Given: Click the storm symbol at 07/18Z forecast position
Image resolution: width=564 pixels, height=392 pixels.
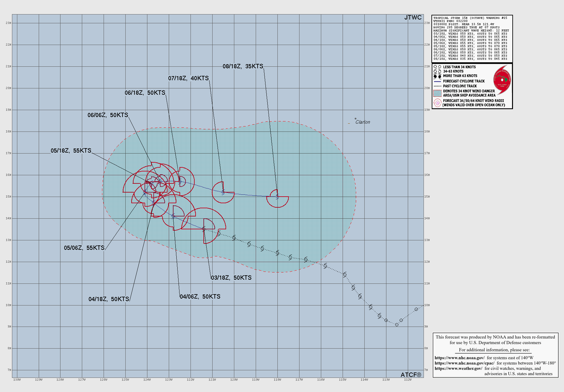Looking at the screenshot, I should pyautogui.click(x=223, y=192).
